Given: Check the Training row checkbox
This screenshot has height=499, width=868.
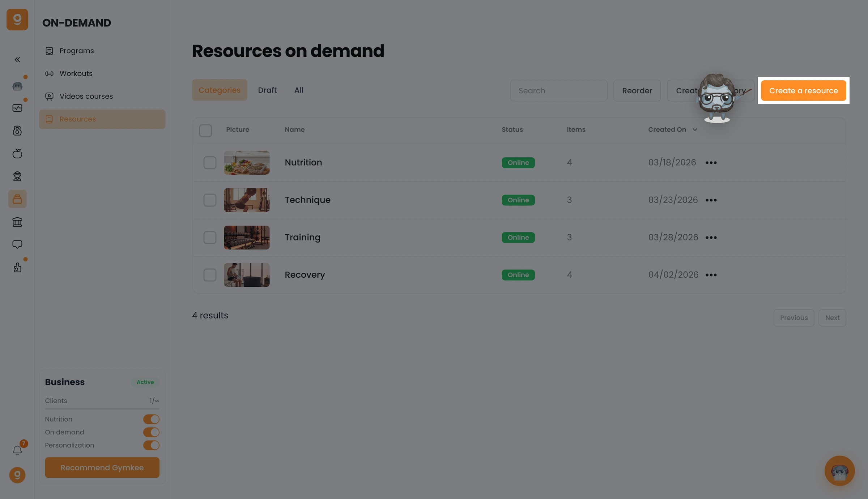Looking at the screenshot, I should coord(210,238).
